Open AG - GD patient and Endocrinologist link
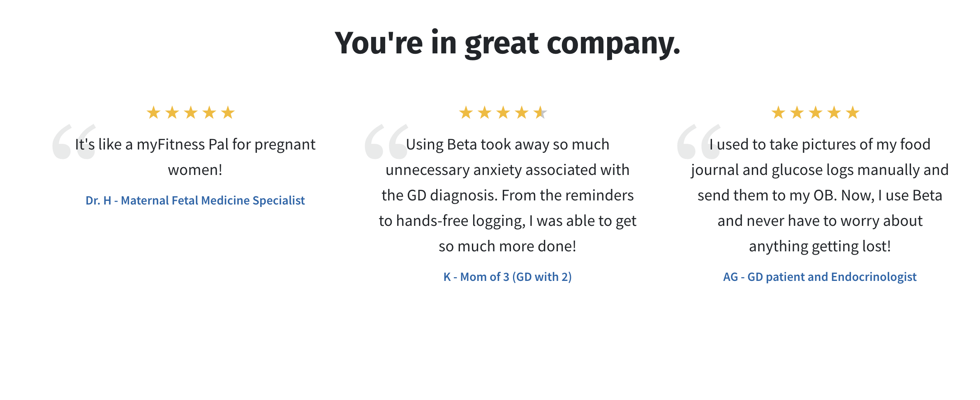Viewport: 980px width, 400px height. (x=820, y=277)
